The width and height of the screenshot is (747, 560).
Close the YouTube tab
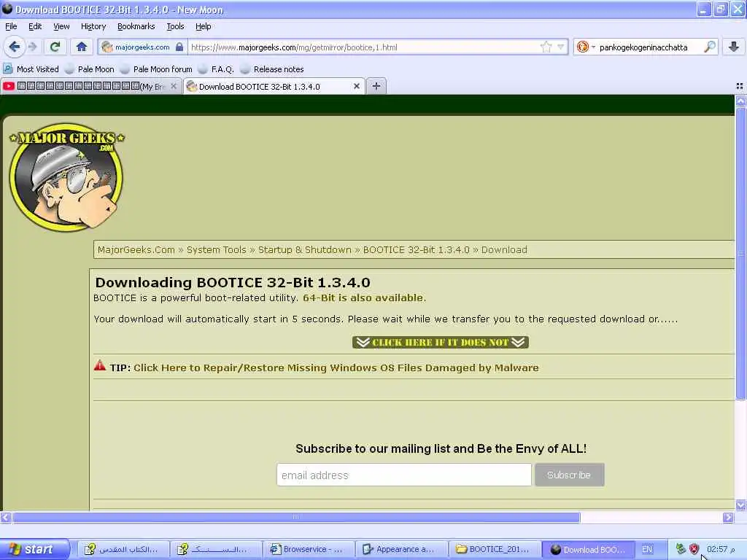coord(174,86)
